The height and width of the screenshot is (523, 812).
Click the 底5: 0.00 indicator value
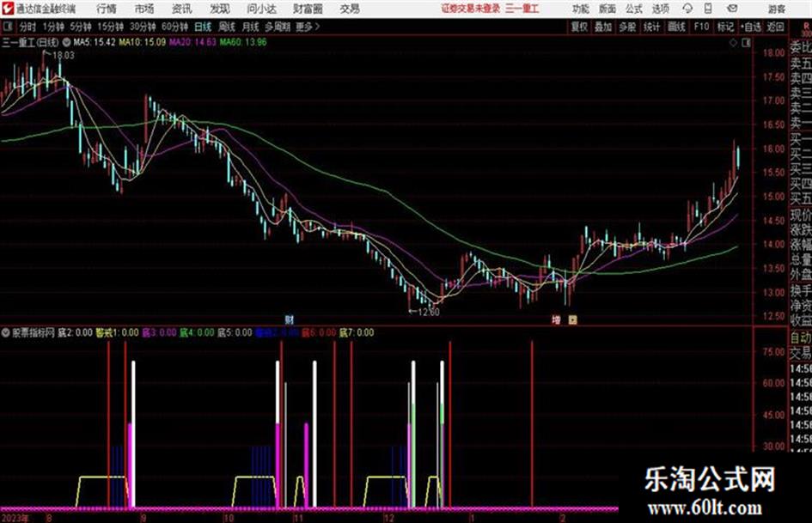[235, 333]
